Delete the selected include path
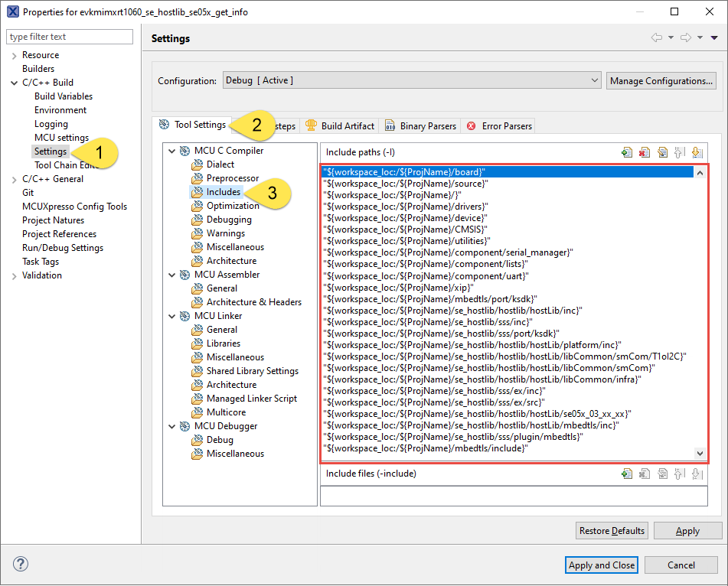This screenshot has width=728, height=586. [645, 152]
